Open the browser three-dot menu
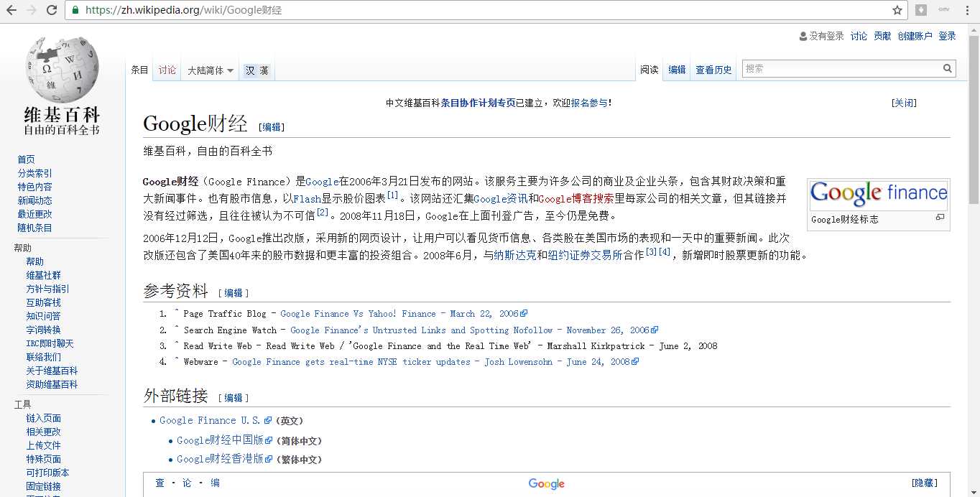The height and width of the screenshot is (497, 980). point(967,10)
